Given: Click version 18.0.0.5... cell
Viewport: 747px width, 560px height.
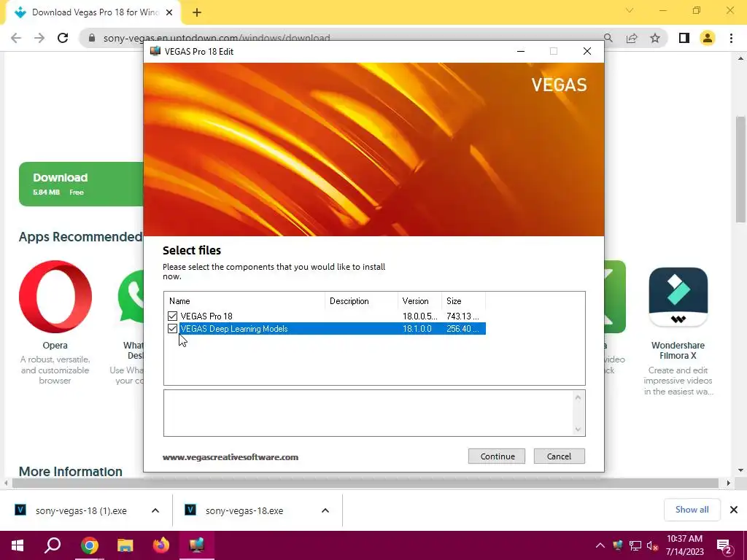Looking at the screenshot, I should (x=419, y=316).
